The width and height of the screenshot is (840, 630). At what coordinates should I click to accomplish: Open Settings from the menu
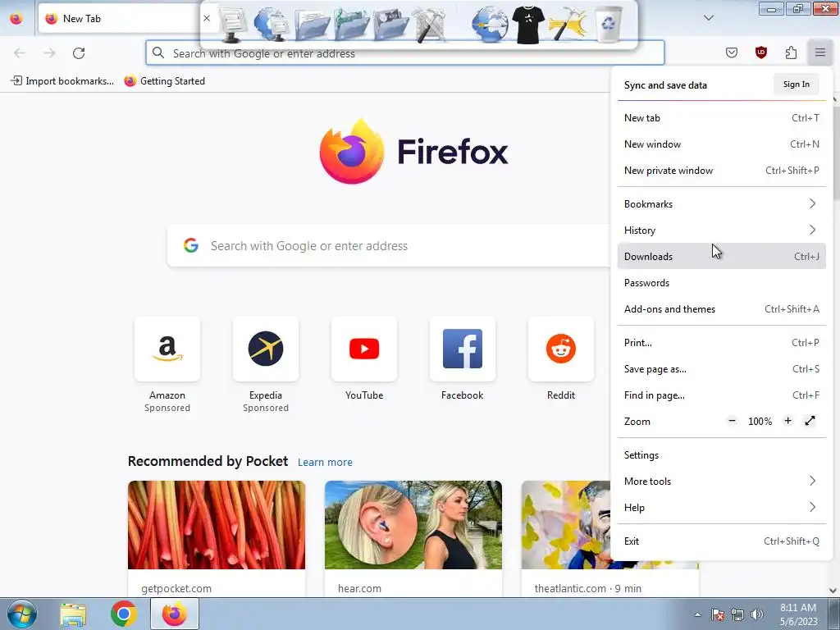click(x=722, y=455)
